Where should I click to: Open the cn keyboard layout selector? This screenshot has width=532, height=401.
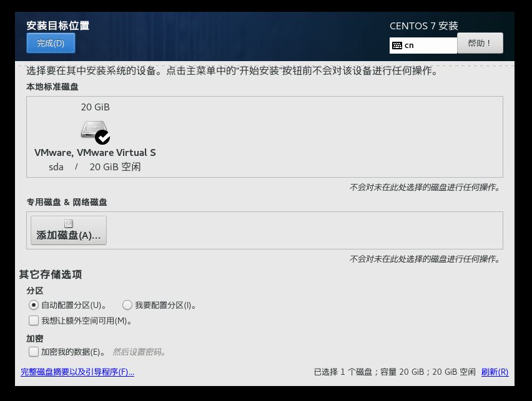pyautogui.click(x=425, y=45)
